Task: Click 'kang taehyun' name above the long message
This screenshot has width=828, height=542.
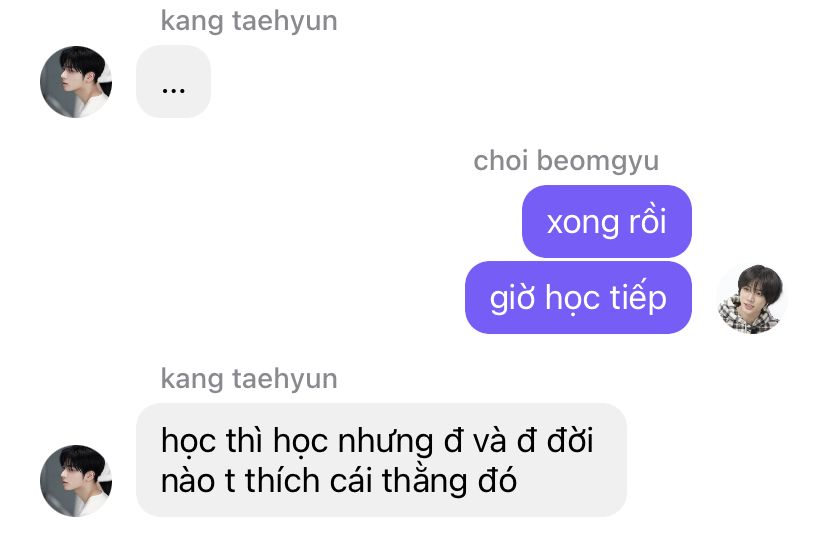Action: [x=249, y=379]
